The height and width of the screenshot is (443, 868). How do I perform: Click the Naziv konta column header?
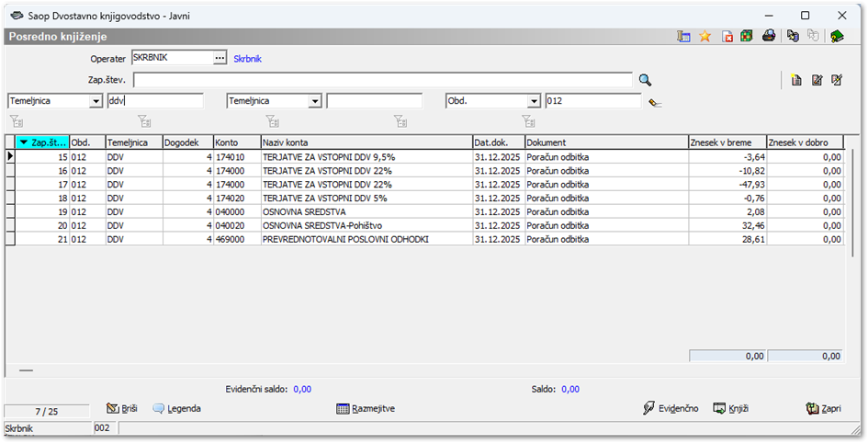[366, 142]
